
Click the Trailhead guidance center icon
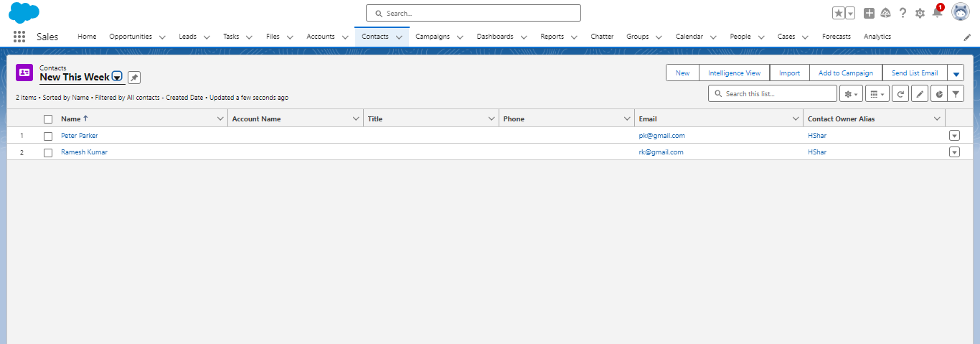885,13
